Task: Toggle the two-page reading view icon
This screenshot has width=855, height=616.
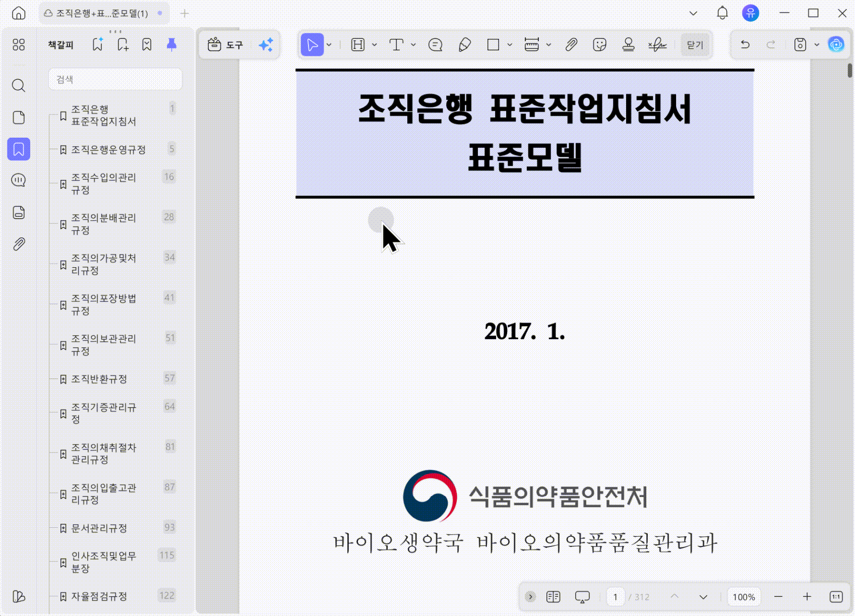Action: click(x=553, y=597)
